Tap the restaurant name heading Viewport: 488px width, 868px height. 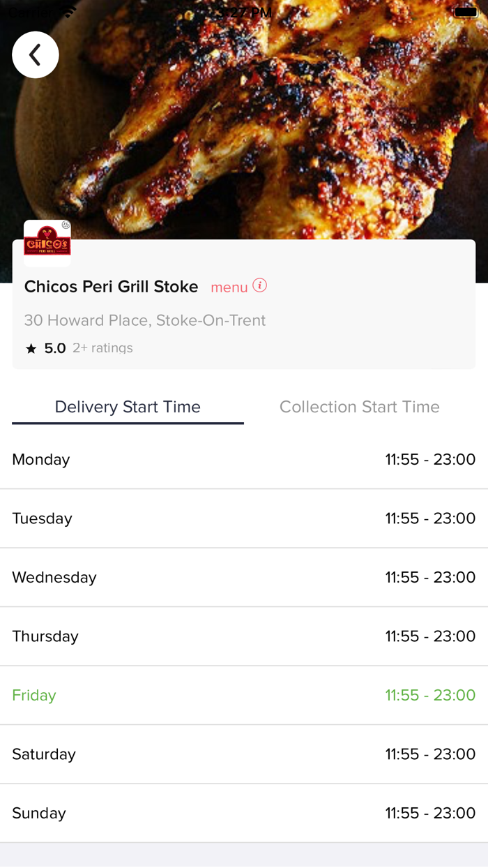pyautogui.click(x=111, y=287)
